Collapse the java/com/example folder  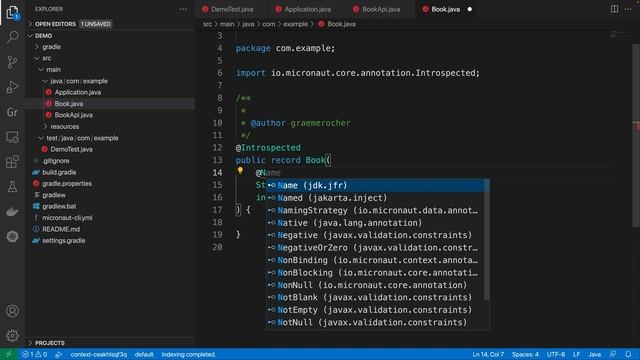111,81
